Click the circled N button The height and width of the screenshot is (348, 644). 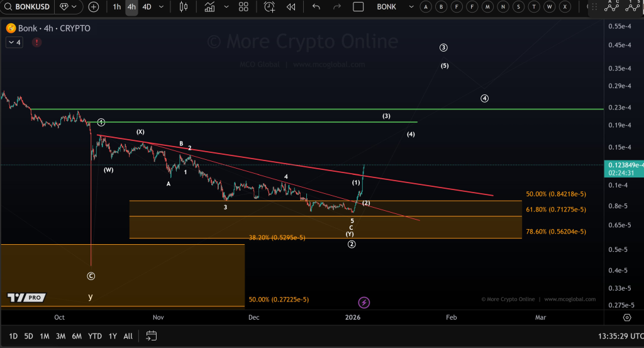click(x=503, y=6)
